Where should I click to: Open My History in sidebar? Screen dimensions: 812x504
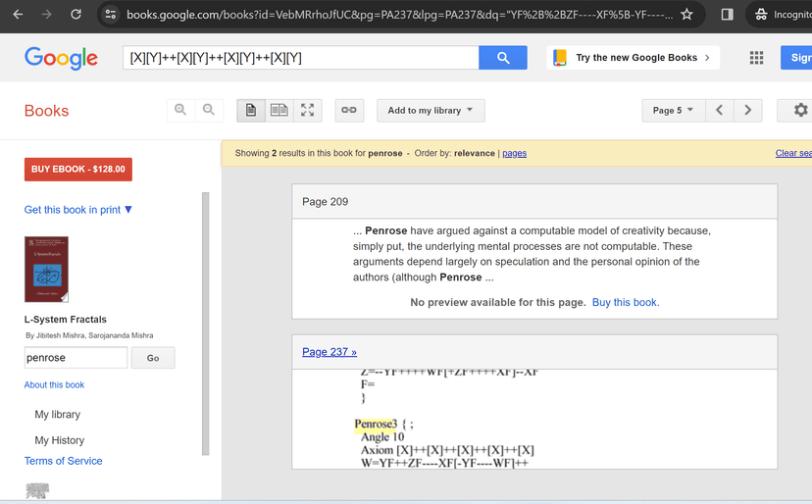(x=60, y=440)
